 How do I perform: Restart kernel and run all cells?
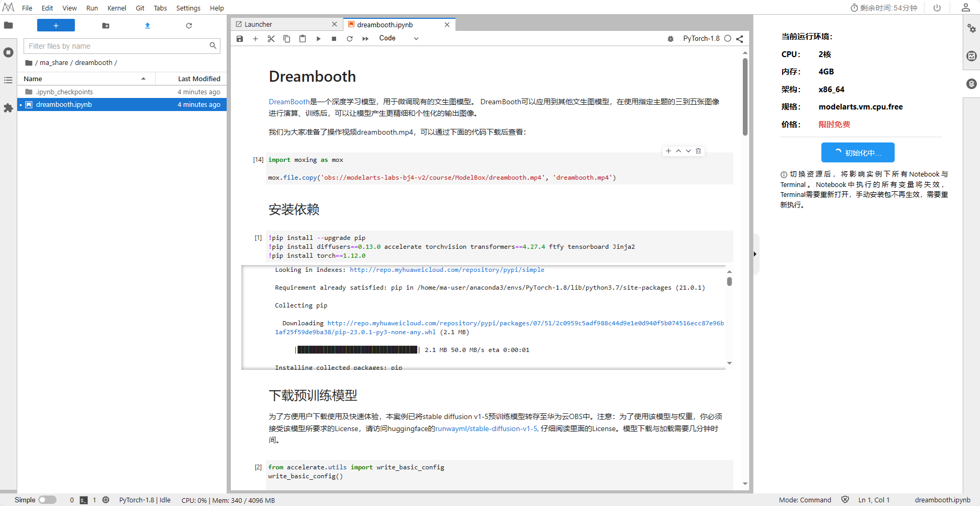[365, 39]
